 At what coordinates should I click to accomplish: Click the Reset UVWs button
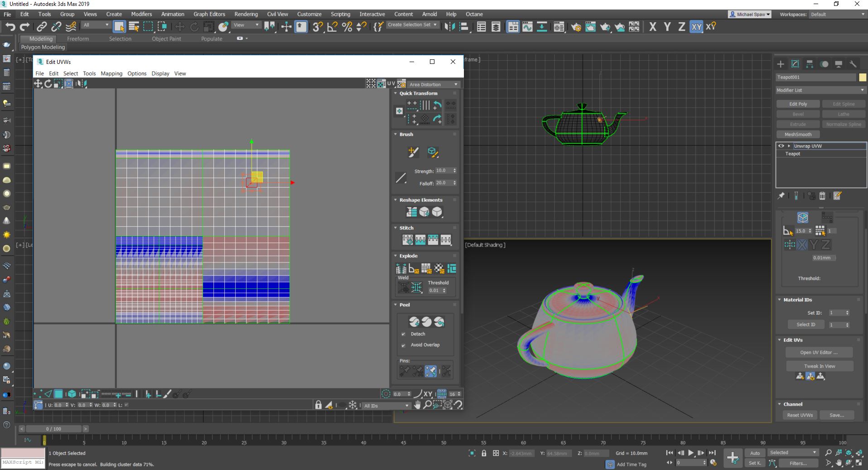pos(800,415)
